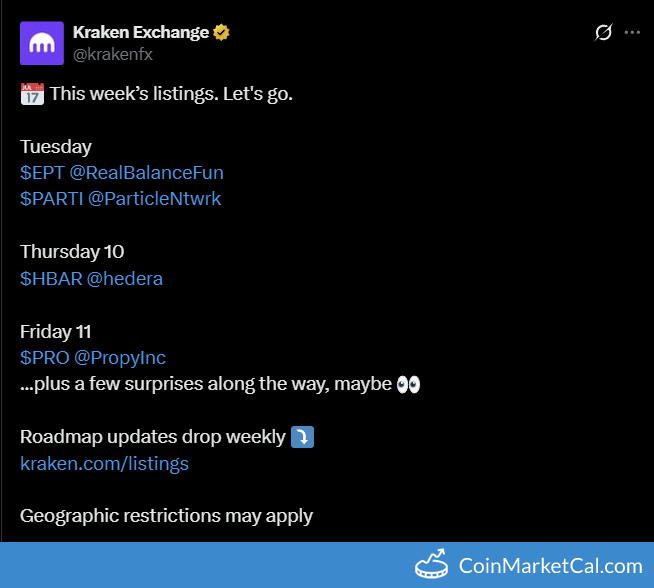Visit the @hedera mention
The image size is (654, 588).
point(125,278)
